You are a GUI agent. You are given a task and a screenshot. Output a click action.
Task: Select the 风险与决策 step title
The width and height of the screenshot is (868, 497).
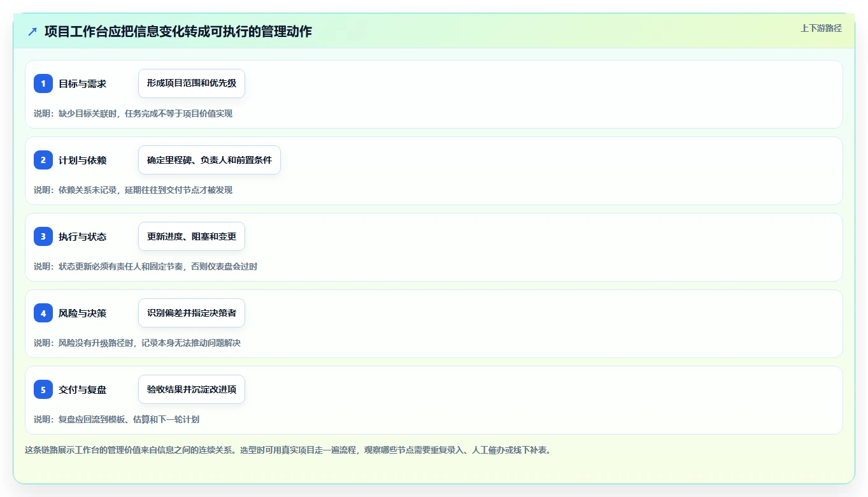(x=83, y=313)
